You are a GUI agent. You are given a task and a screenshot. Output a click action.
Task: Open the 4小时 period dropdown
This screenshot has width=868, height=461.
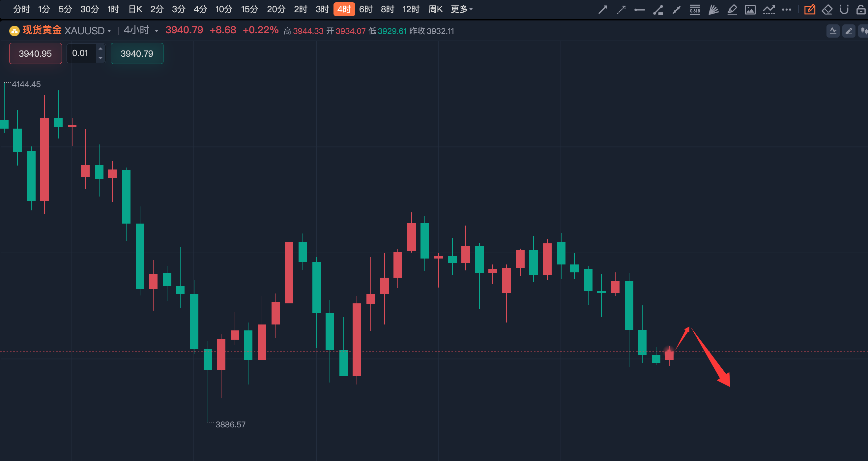click(x=141, y=30)
